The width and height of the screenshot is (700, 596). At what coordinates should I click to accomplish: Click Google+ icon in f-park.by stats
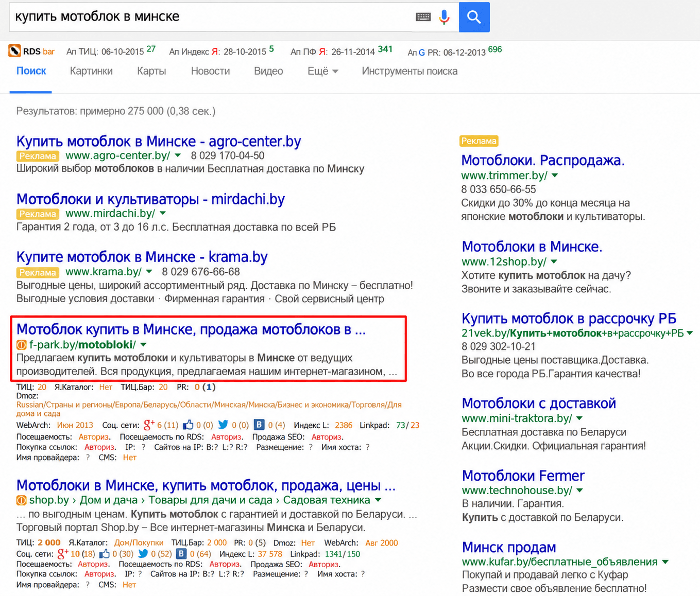[149, 425]
